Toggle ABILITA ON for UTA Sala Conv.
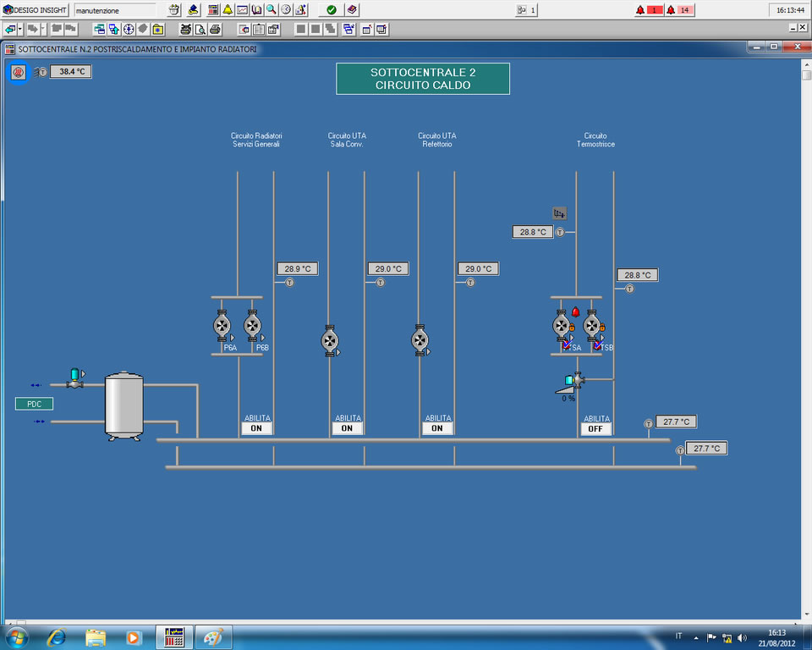Screen dimensions: 812x650 pyautogui.click(x=347, y=428)
